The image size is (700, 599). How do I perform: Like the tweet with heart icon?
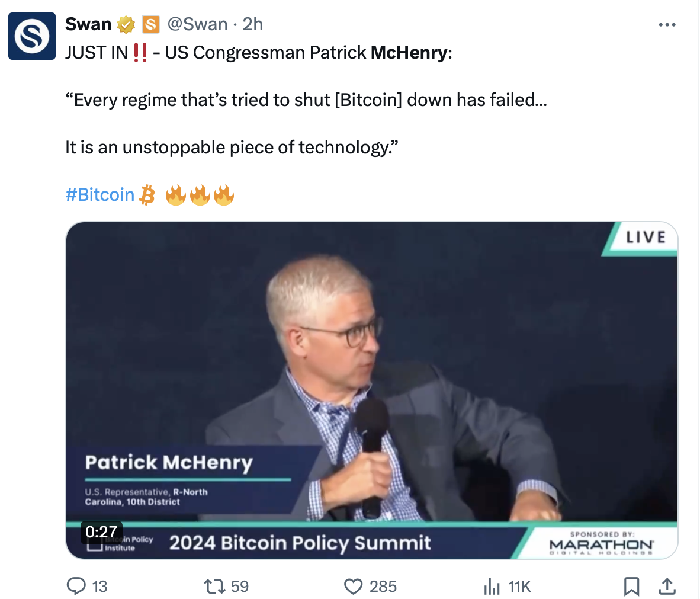(x=353, y=586)
